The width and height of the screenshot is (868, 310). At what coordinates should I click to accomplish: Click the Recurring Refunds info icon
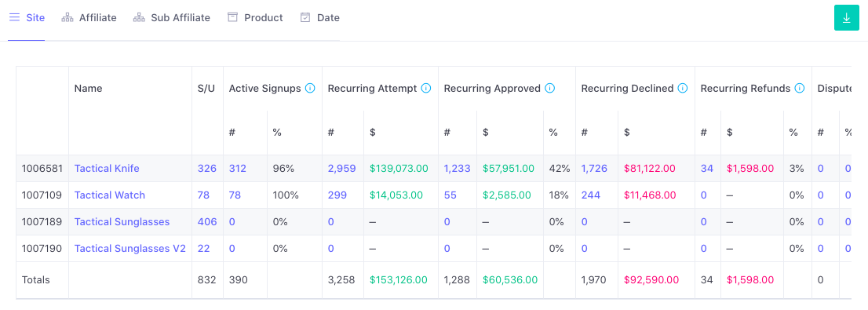coord(800,88)
